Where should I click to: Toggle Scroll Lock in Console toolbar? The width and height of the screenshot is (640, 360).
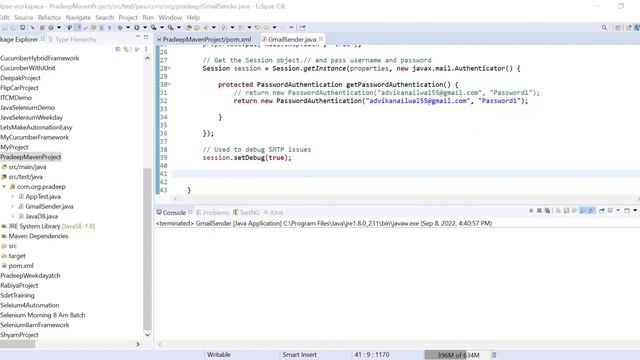(x=566, y=211)
